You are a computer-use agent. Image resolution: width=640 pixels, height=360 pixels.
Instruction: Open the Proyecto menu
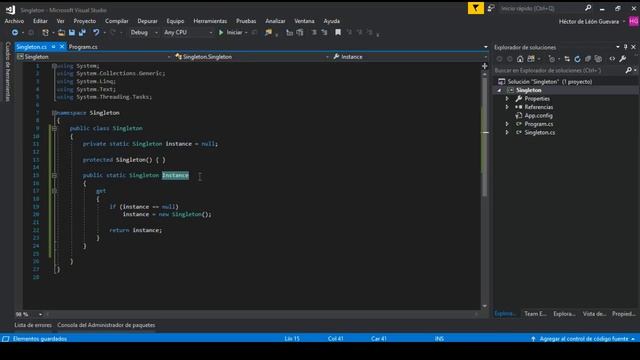pyautogui.click(x=84, y=21)
